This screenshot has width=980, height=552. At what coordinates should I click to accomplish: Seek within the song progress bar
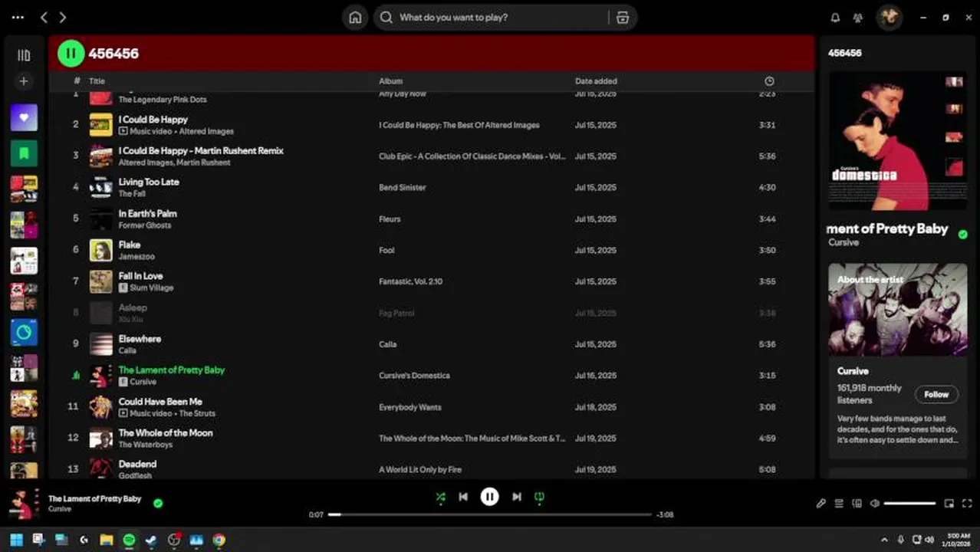point(490,514)
